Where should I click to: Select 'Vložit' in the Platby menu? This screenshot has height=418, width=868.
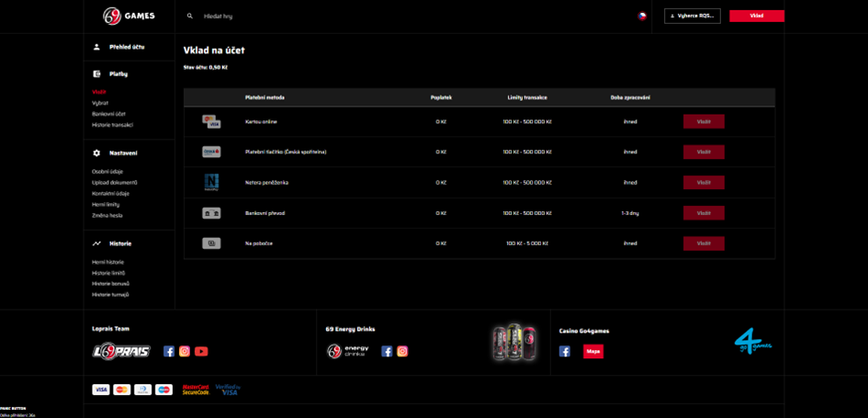coord(99,92)
